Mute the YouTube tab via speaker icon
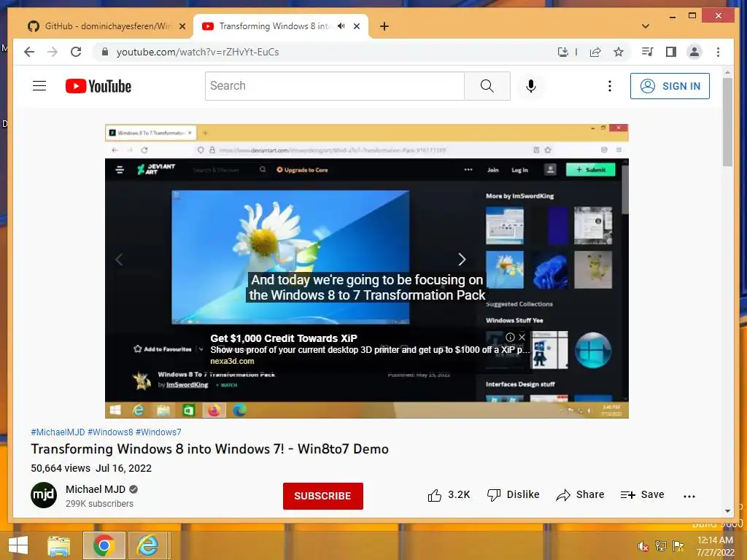Screen dimensions: 747x560 pyautogui.click(x=341, y=26)
